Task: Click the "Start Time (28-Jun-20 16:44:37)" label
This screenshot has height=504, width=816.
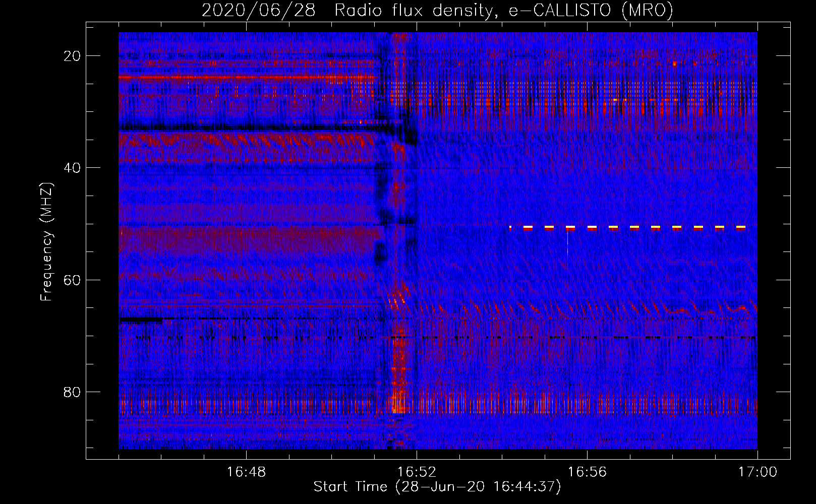Action: [x=437, y=487]
